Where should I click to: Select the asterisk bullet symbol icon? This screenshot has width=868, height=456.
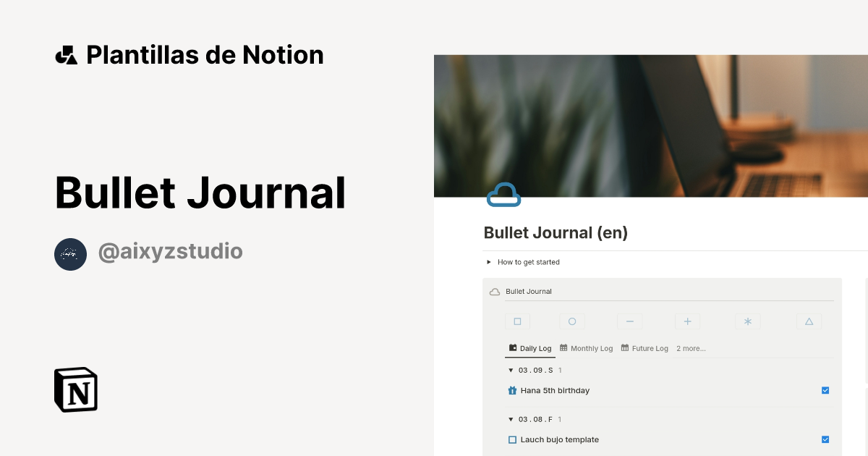(747, 321)
